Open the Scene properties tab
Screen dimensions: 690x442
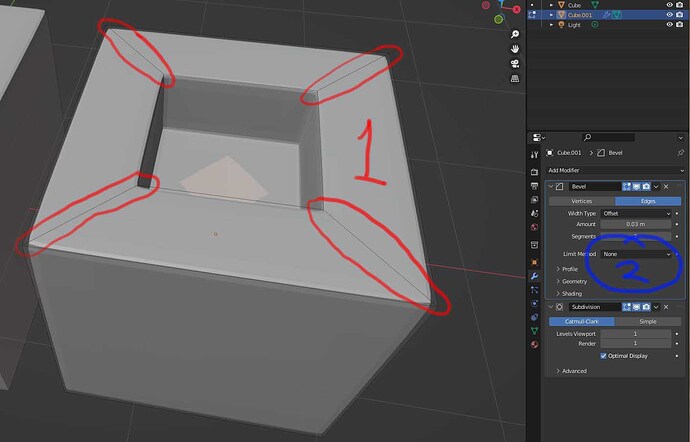point(534,213)
